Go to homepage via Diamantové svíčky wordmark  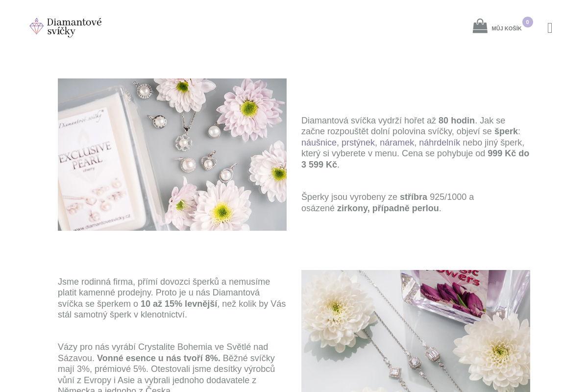tap(74, 27)
